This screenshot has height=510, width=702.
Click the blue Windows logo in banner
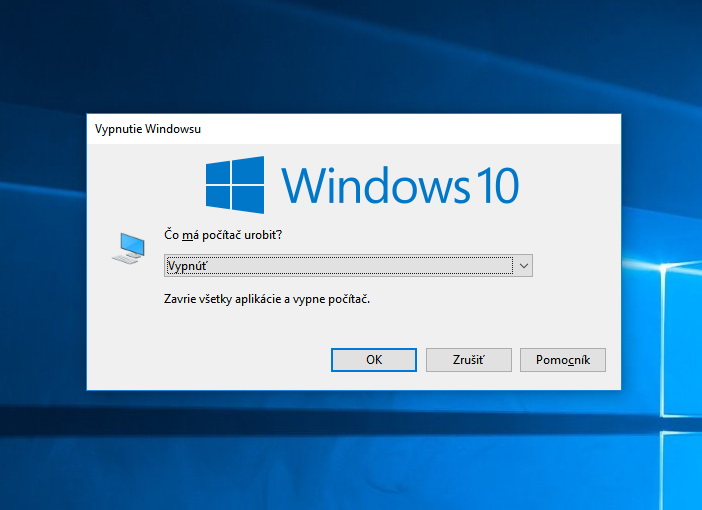point(235,184)
